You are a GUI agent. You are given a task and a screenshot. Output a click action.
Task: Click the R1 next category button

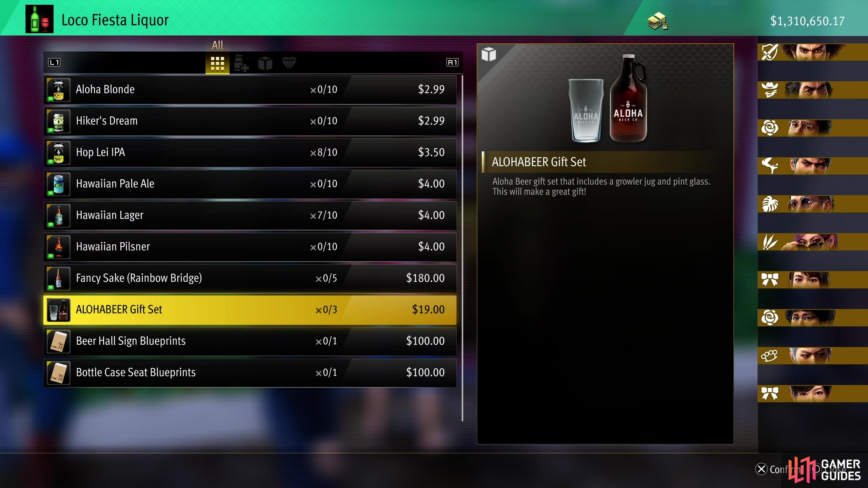[x=452, y=62]
